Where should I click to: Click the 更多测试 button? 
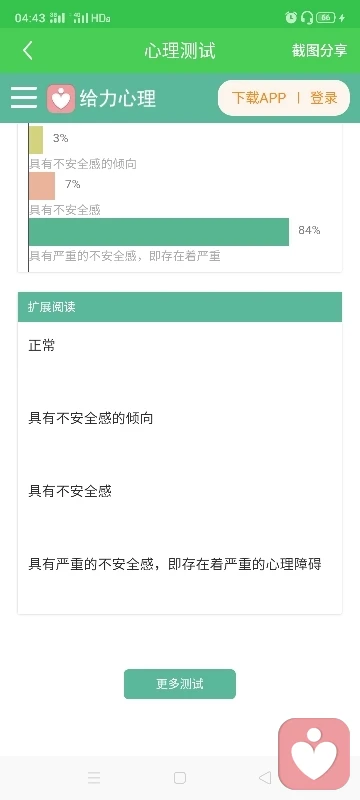(x=180, y=684)
